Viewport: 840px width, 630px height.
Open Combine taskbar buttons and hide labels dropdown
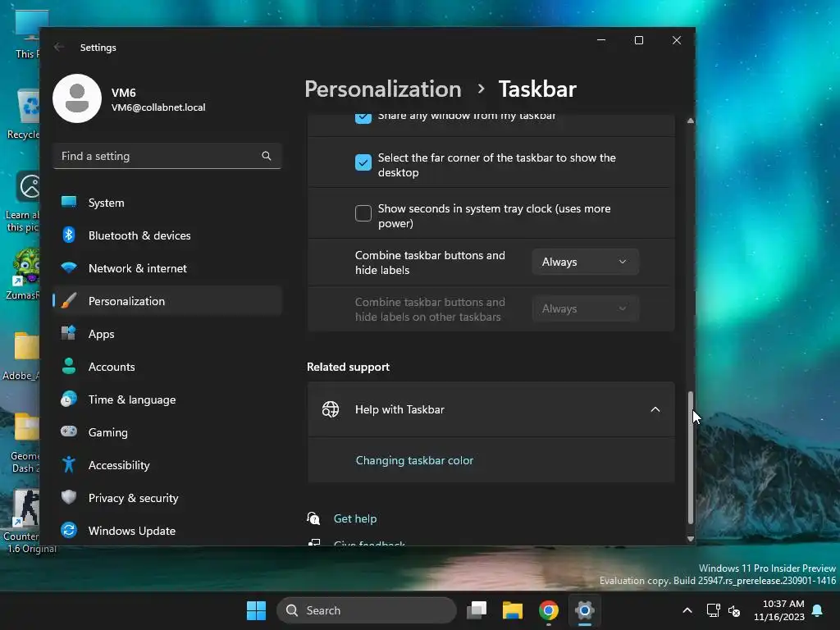(585, 262)
